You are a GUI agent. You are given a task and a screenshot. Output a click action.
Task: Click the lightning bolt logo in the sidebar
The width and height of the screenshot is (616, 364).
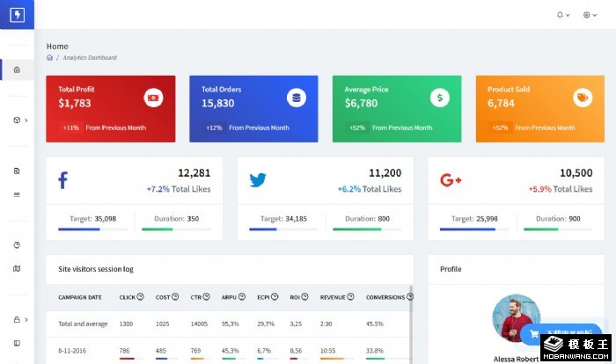tap(17, 15)
